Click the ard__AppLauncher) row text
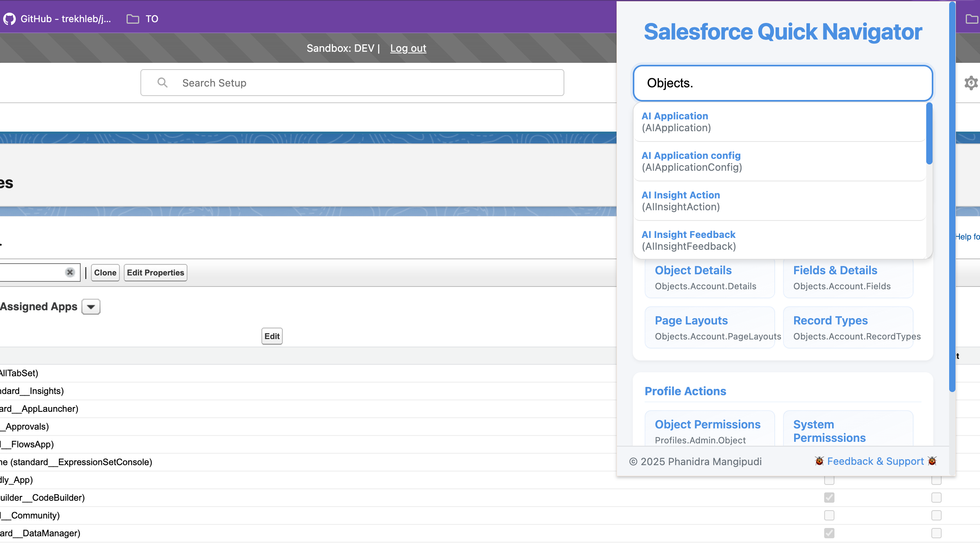Screen dimensions: 980x543 [39, 409]
